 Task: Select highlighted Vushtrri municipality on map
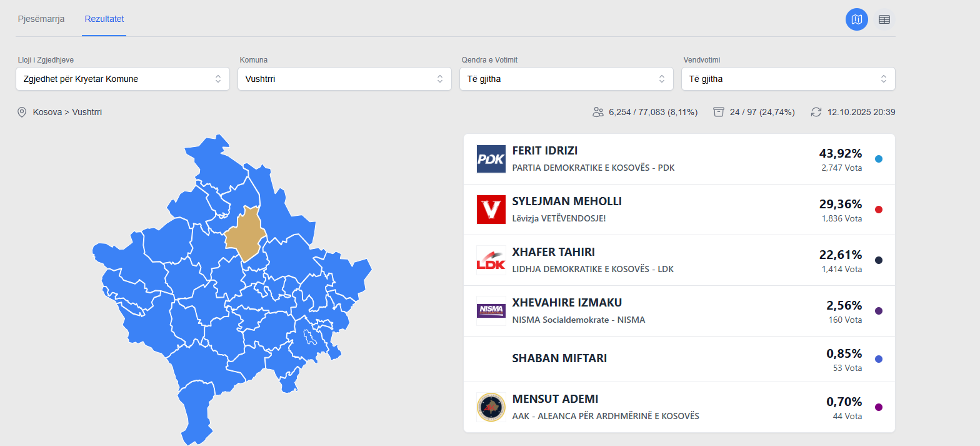pos(246,235)
